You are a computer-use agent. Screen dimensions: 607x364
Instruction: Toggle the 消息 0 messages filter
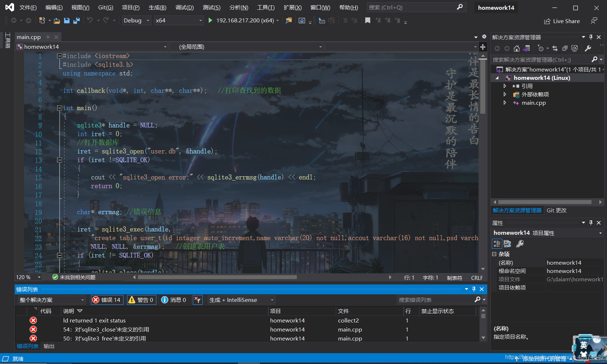pyautogui.click(x=174, y=300)
